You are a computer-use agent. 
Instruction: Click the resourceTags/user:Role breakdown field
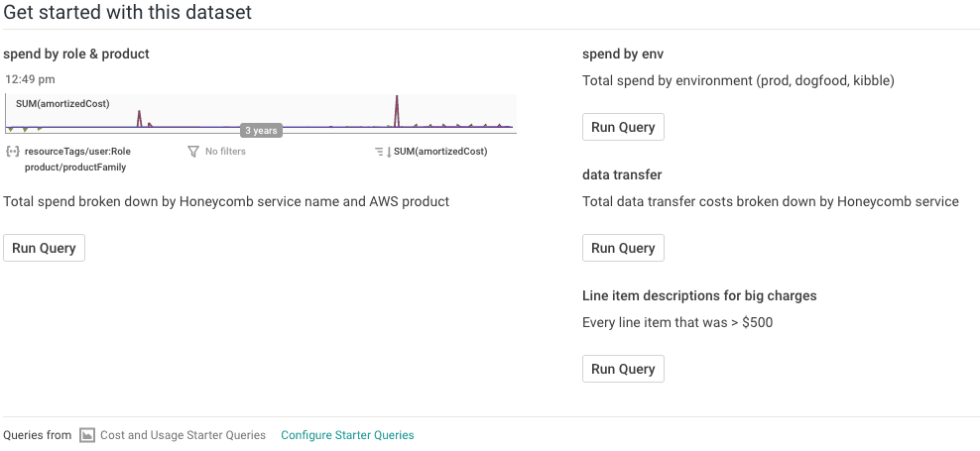point(77,152)
